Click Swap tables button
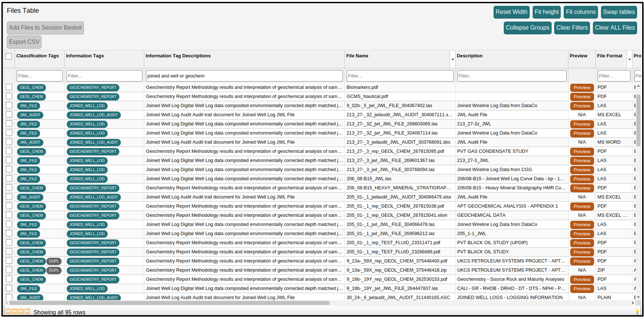Viewport: 644px width, 317px height. point(619,12)
